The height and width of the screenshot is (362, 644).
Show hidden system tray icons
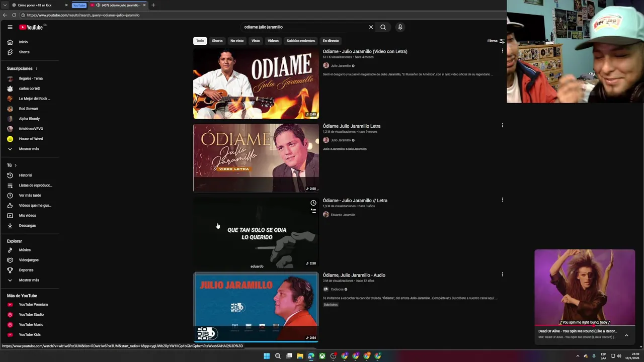click(578, 356)
